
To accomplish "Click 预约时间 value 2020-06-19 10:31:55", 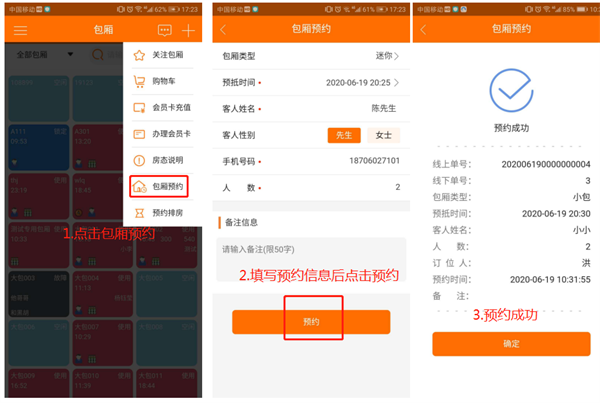I will [550, 280].
